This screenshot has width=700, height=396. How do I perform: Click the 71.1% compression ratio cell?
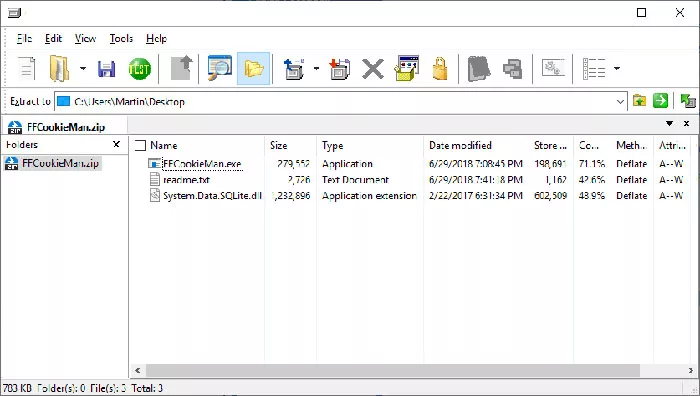(592, 164)
